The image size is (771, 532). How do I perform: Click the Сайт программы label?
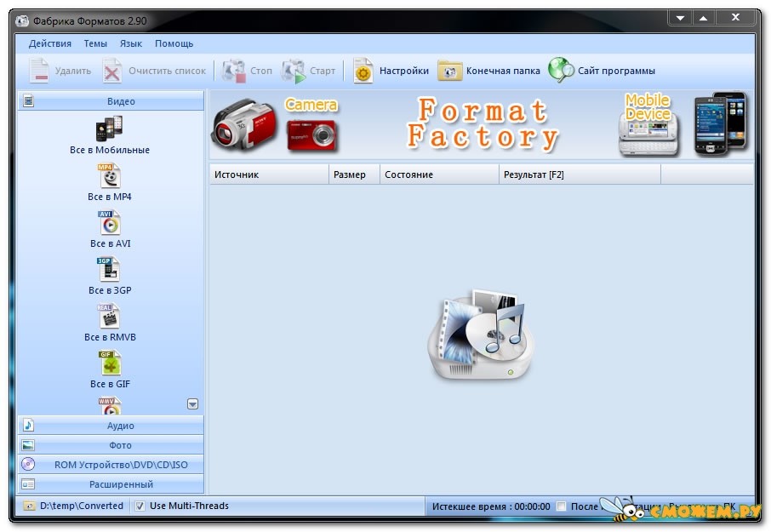[616, 71]
